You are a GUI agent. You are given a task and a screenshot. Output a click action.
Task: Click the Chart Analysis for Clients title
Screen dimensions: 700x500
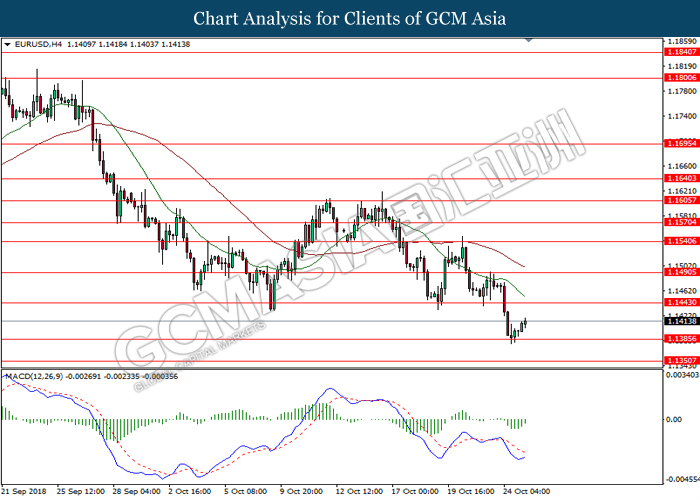350,19
